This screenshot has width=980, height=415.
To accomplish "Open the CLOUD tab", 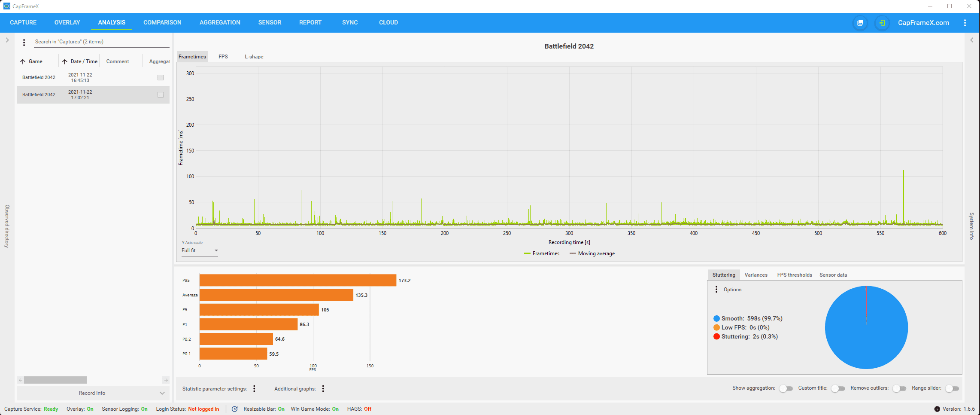I will [388, 22].
